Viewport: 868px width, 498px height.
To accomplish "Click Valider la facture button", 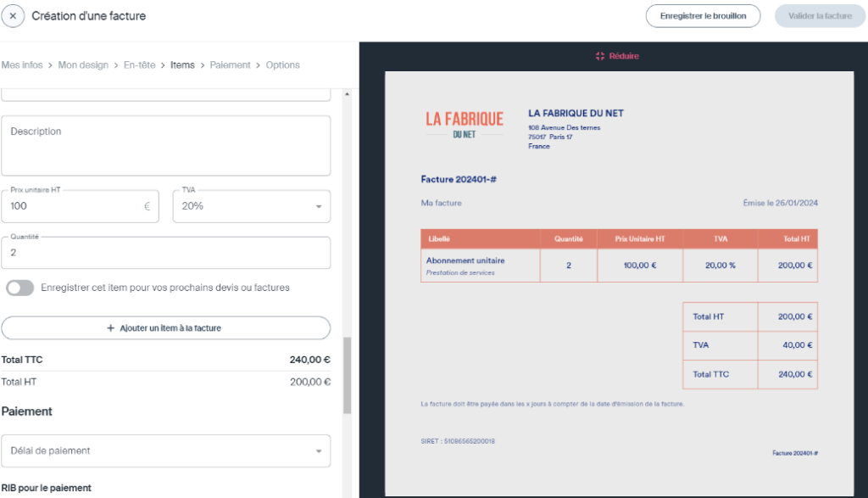I will (820, 16).
